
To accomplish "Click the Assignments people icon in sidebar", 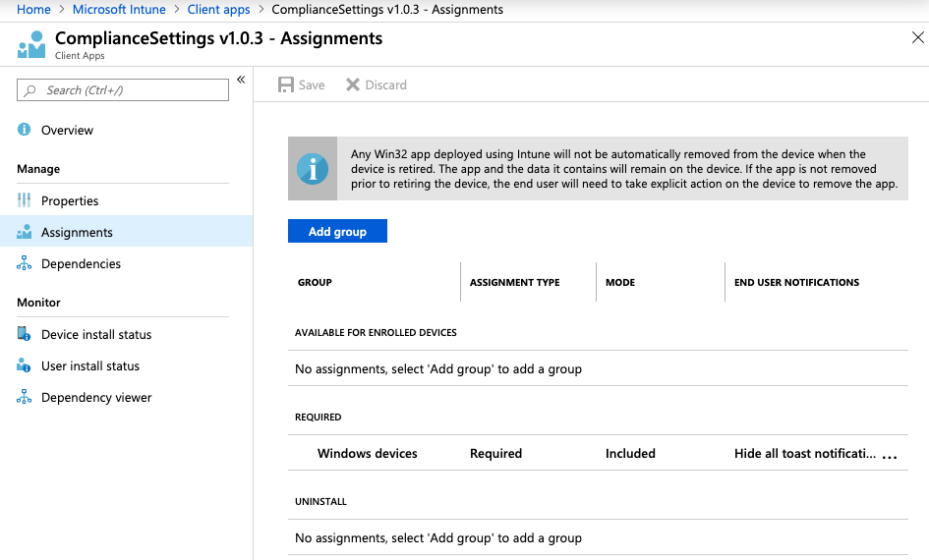I will coord(25,232).
